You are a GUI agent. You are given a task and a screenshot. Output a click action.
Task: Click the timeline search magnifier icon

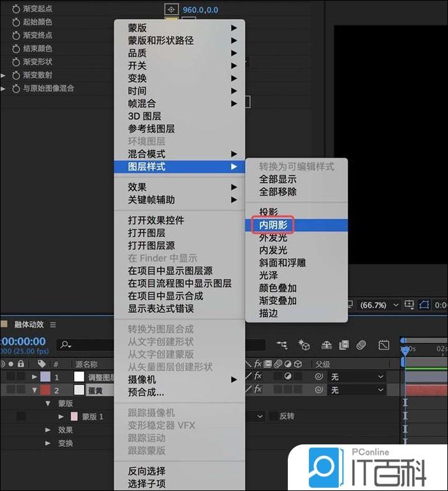[x=66, y=345]
